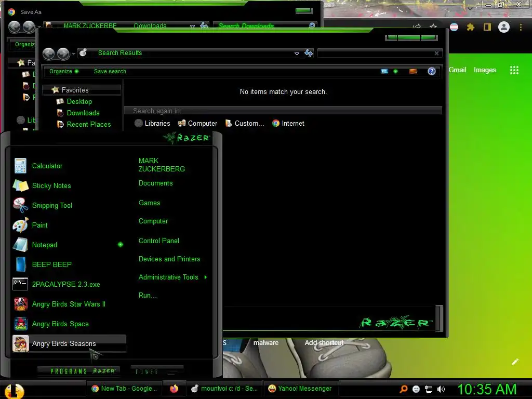Open the volume tray icon
The width and height of the screenshot is (532, 399).
tap(441, 389)
